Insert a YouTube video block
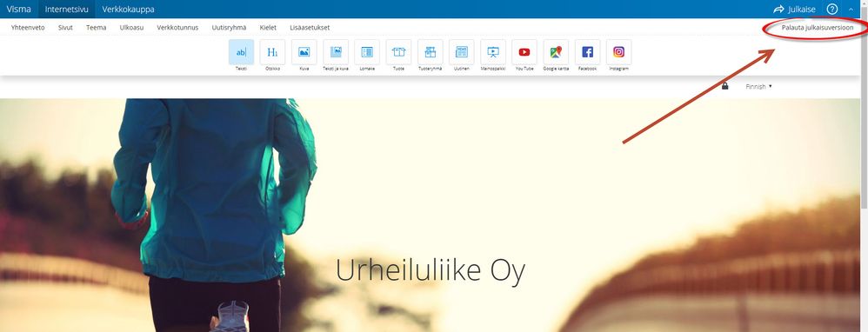Viewport: 868px width, 332px height. pos(524,52)
